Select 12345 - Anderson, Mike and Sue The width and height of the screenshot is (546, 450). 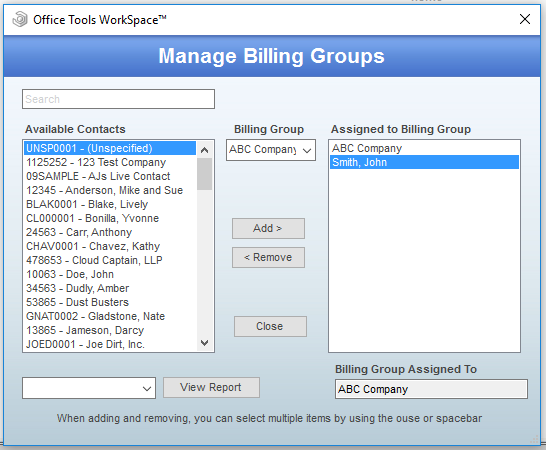click(110, 190)
